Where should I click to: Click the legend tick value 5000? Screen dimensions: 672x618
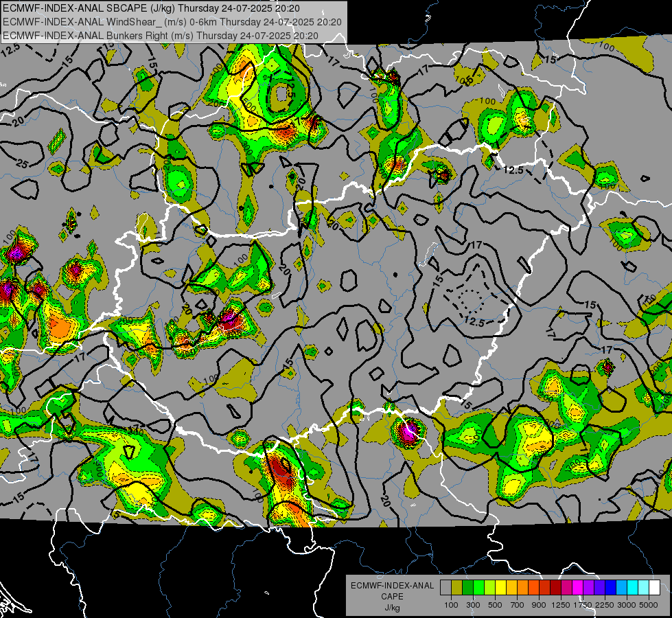[x=649, y=605]
